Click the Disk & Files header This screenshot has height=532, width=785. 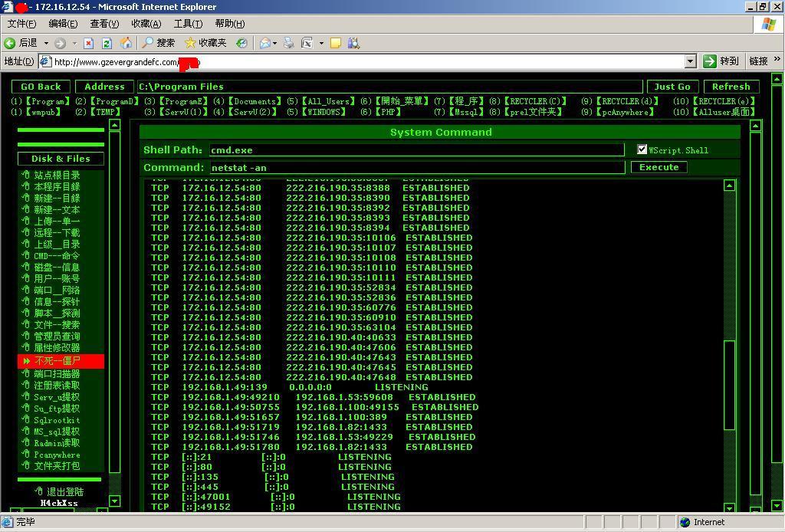(x=61, y=159)
